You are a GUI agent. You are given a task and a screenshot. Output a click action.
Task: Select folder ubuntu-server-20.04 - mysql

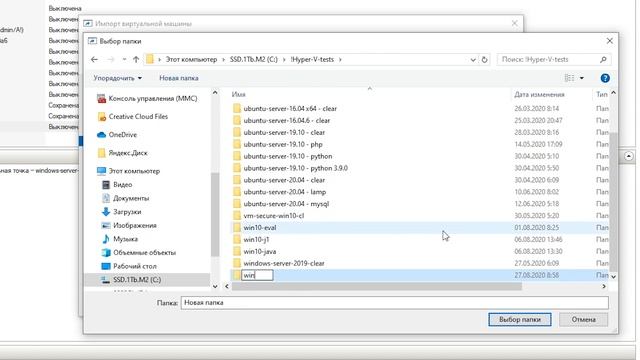[x=286, y=204]
